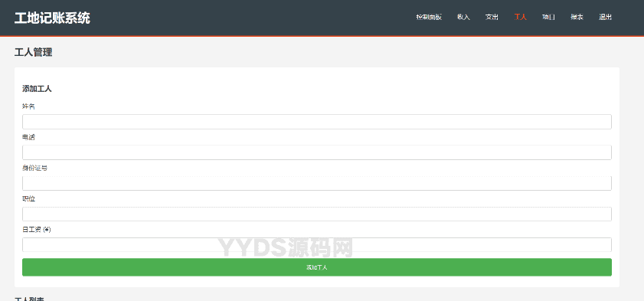Click the 工地记账系统 site title

point(52,18)
